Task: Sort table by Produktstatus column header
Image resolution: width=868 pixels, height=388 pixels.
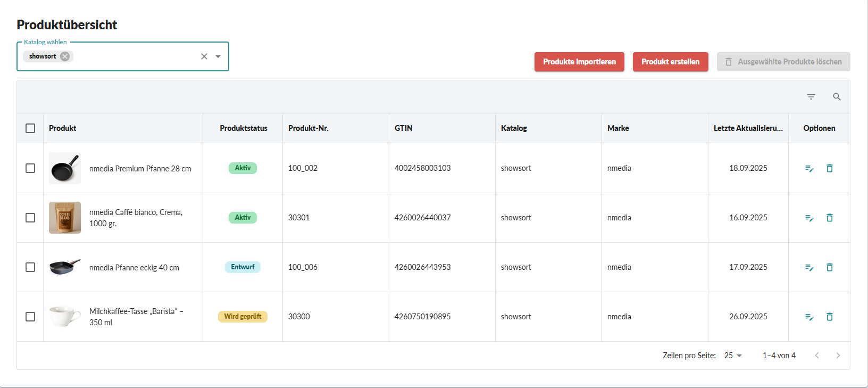Action: (243, 128)
